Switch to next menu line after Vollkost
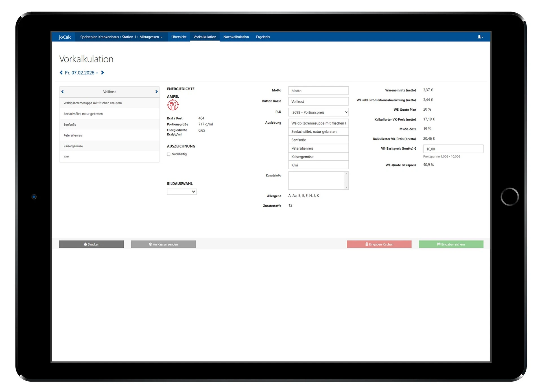The width and height of the screenshot is (542, 392). tap(156, 92)
